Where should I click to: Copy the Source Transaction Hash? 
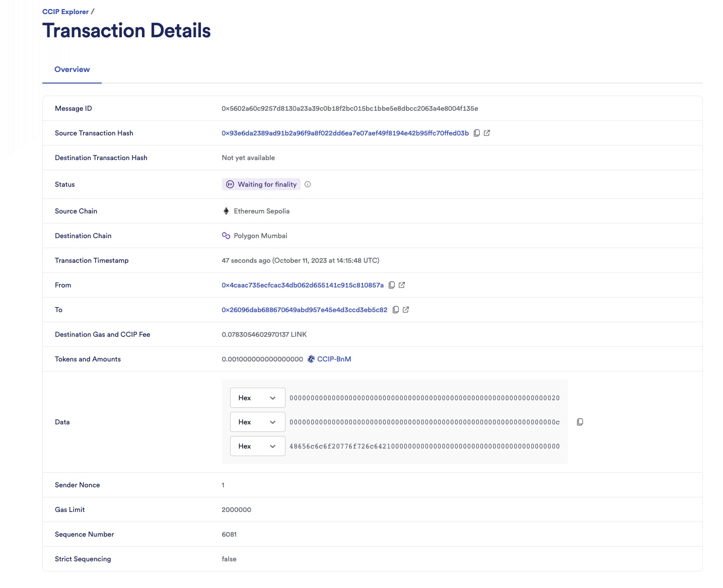[x=477, y=133]
